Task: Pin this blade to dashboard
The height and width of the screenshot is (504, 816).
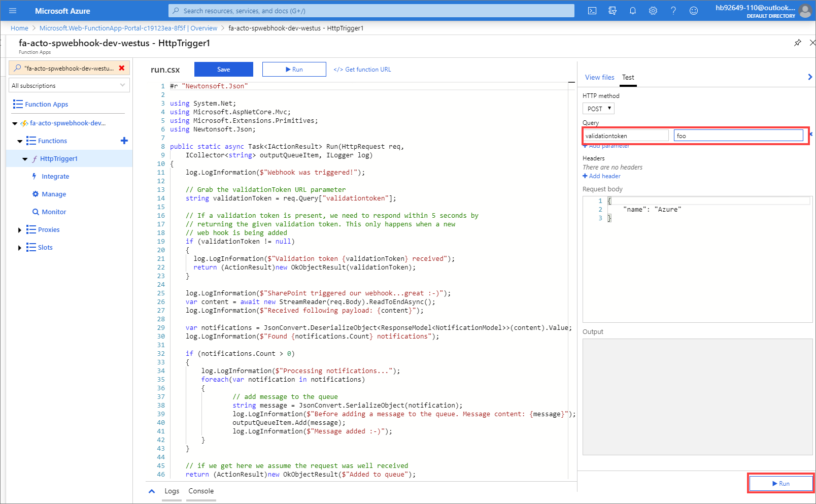Action: pos(798,43)
